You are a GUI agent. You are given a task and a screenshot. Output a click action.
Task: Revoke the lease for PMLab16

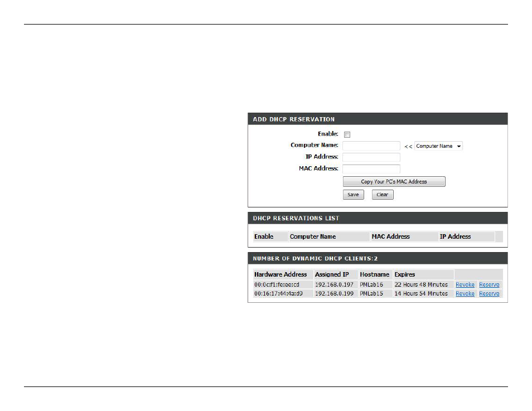pos(465,284)
